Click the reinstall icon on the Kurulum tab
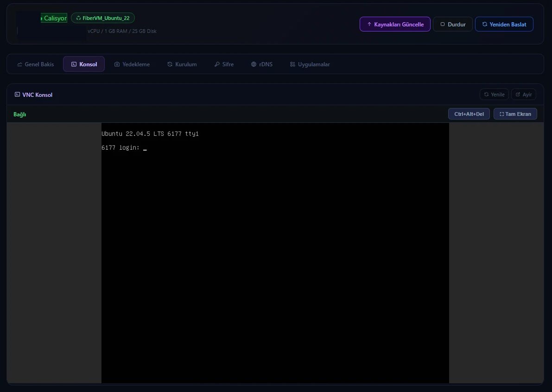This screenshot has height=392, width=552. pyautogui.click(x=170, y=64)
